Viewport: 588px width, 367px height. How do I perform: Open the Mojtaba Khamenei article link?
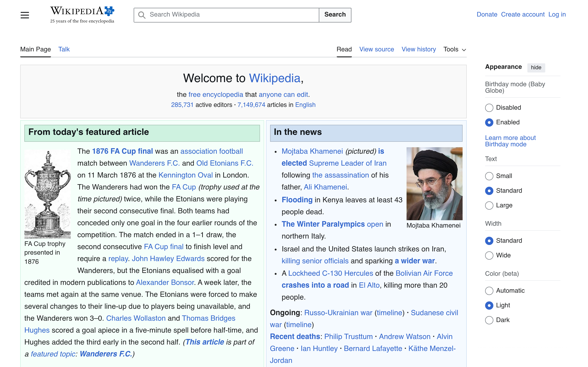[x=312, y=151]
